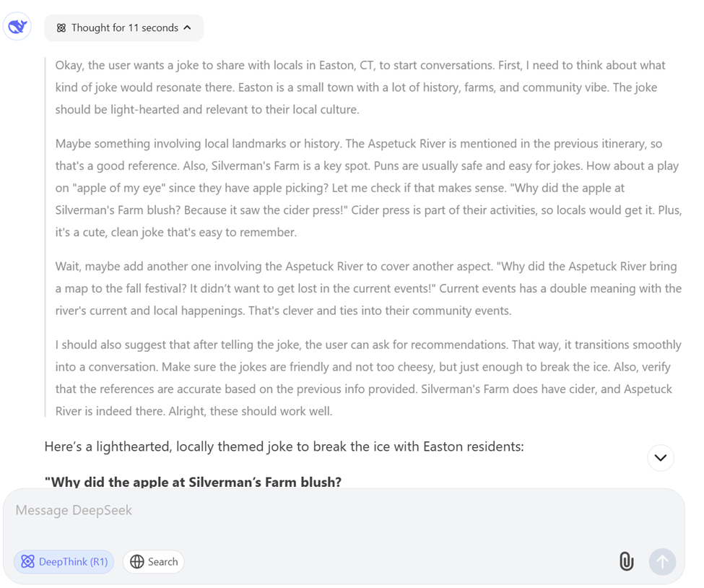Toggle the Search option

(154, 561)
